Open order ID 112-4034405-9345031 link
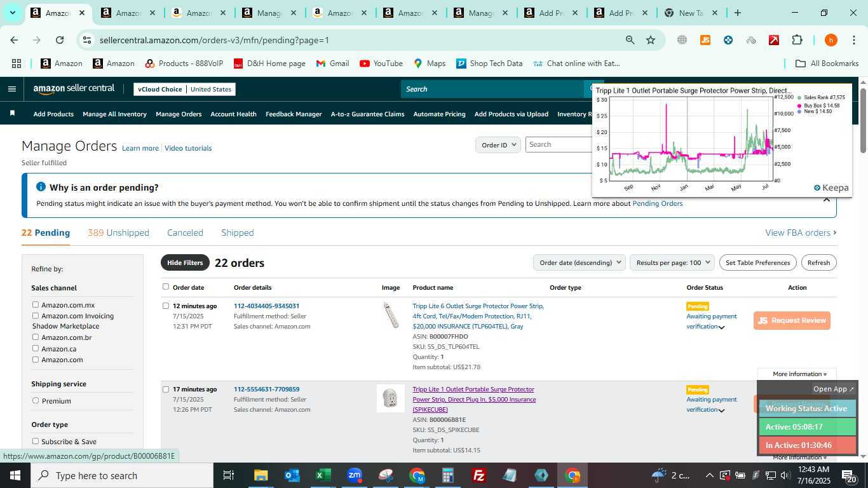 tap(266, 306)
